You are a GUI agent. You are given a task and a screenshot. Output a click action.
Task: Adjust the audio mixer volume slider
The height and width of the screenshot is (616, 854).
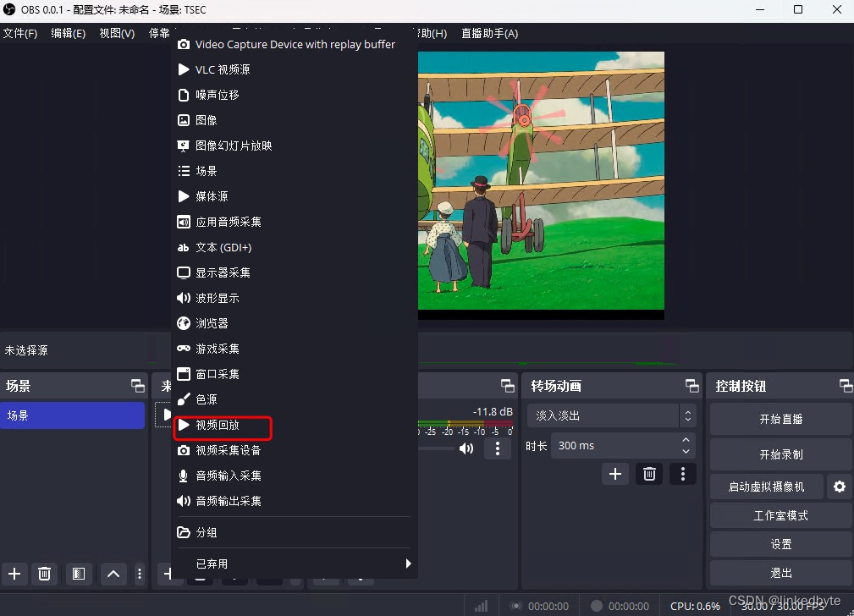pos(436,448)
